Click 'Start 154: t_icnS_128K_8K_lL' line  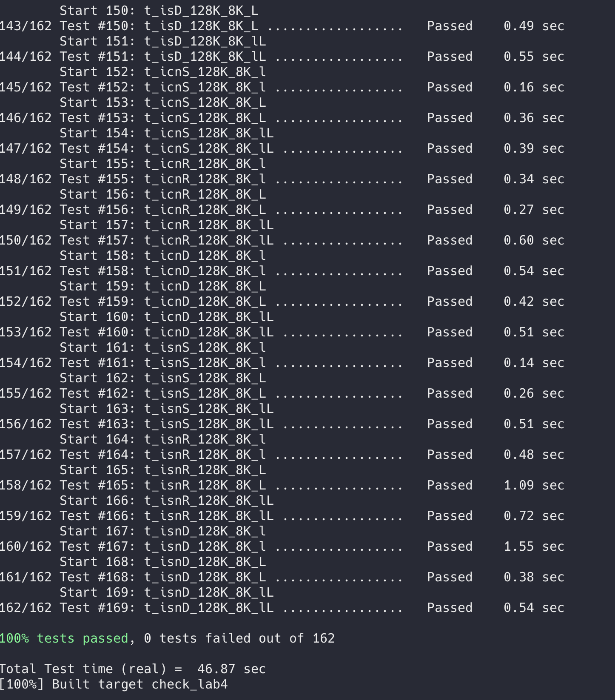167,133
